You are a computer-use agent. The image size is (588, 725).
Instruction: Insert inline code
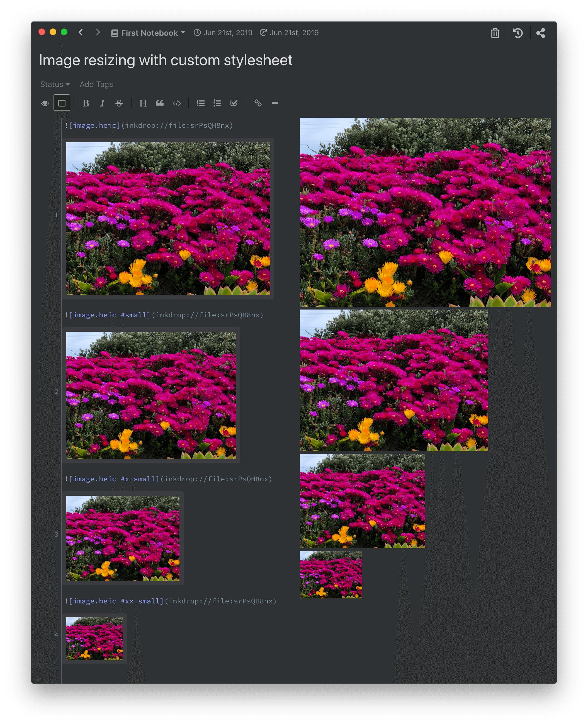(x=176, y=103)
